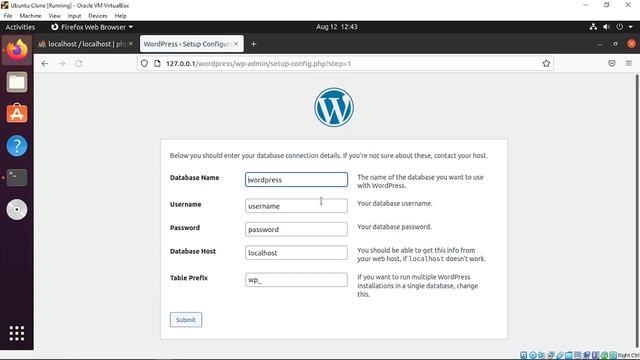Open the Activities overview
Screen dimensions: 640x360
pos(20,27)
